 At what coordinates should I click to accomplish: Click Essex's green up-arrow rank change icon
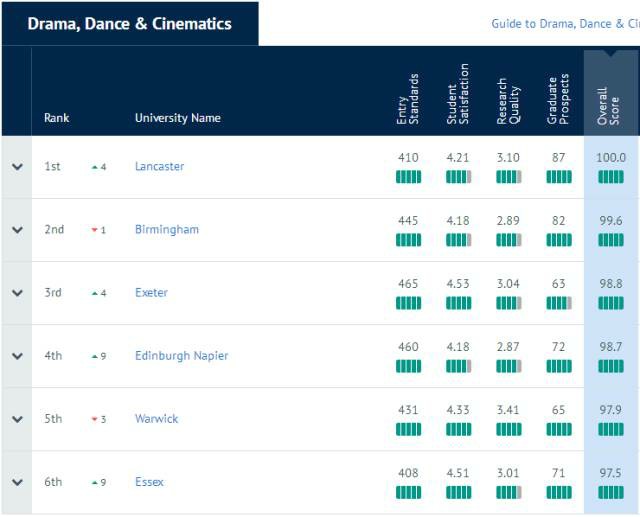pos(95,482)
